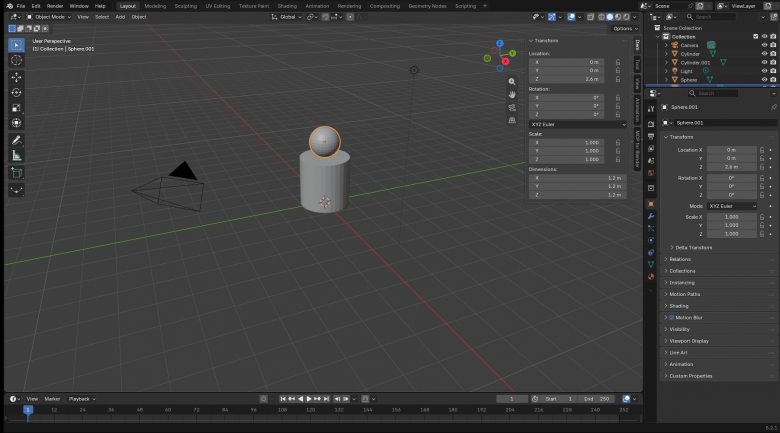Select the Cursor tool in the toolbar

(x=16, y=60)
